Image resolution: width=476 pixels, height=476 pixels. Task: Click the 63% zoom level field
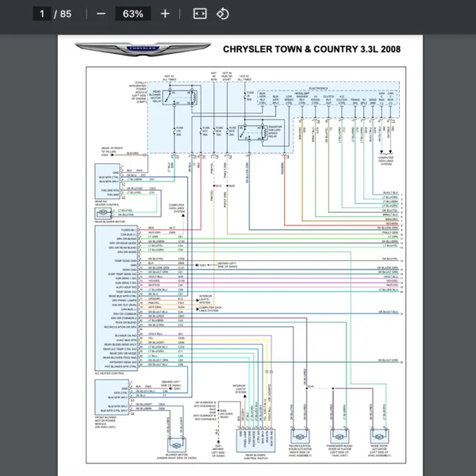click(132, 13)
